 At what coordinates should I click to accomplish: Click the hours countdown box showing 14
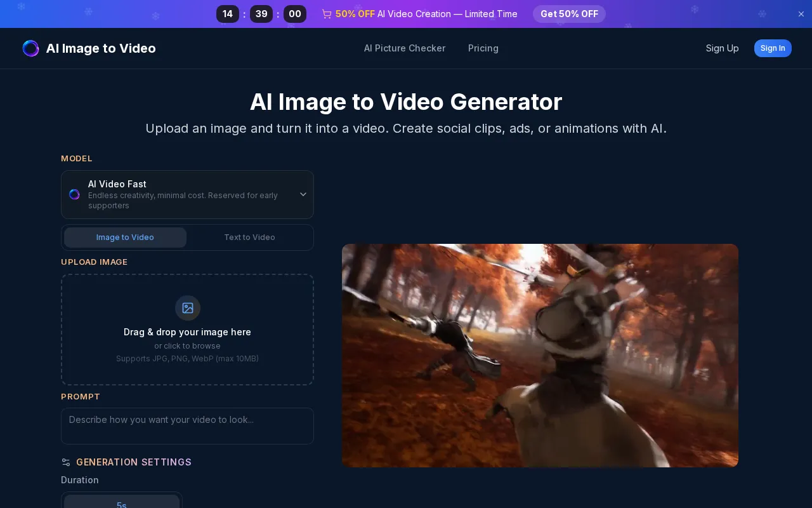[x=228, y=14]
